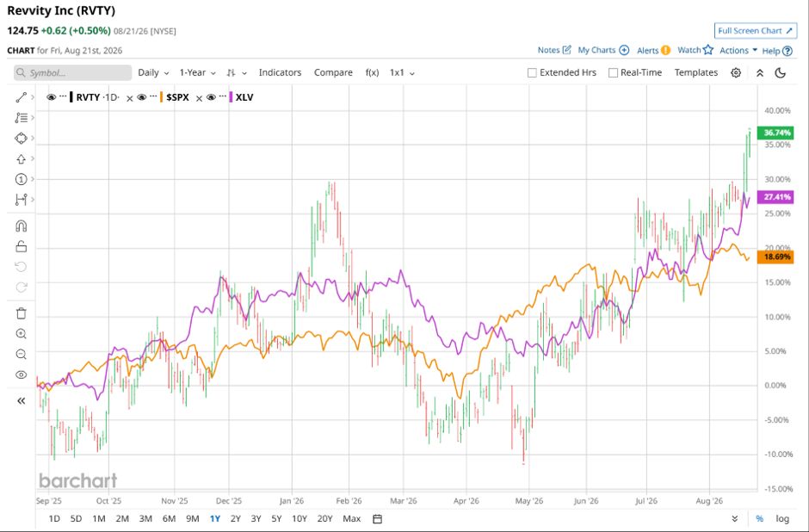The image size is (809, 532).
Task: Open f(x) expressions menu
Action: [372, 73]
